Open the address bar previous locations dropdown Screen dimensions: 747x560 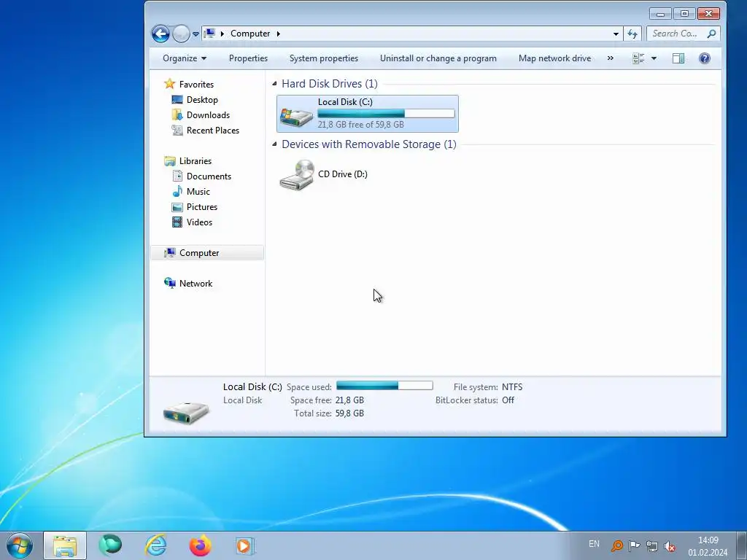pos(616,34)
